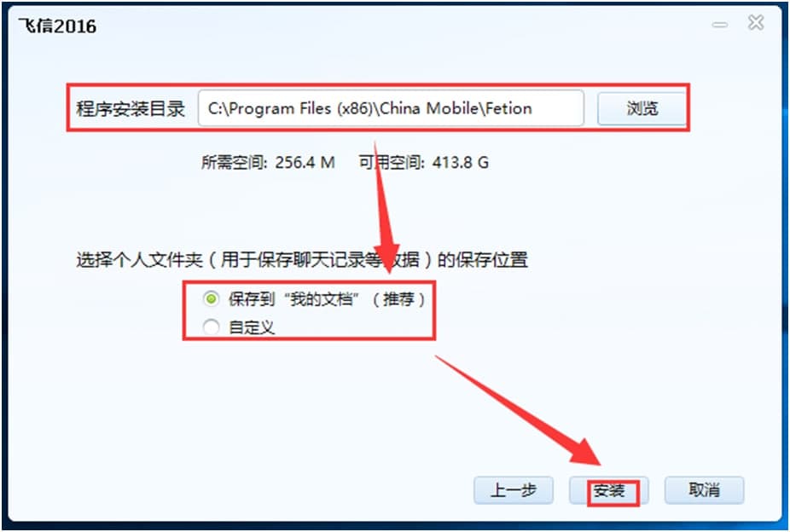Click the install path text field
The height and width of the screenshot is (532, 790).
tap(391, 108)
